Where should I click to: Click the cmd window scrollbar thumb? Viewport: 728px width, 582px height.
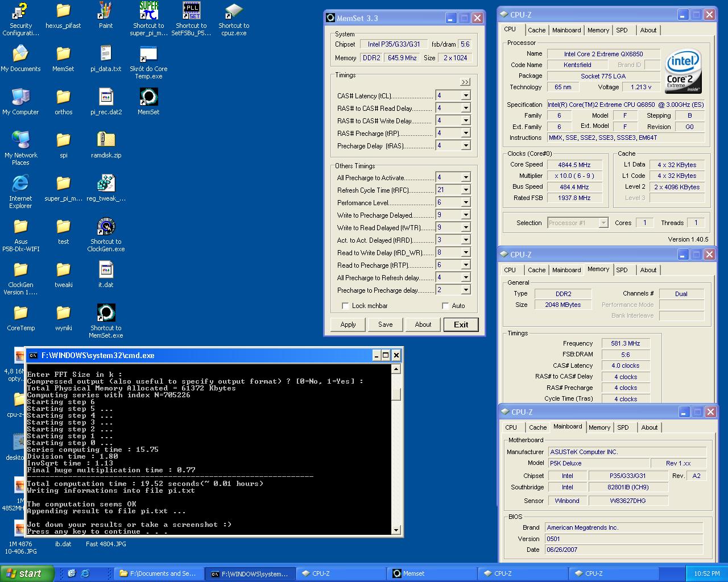click(x=396, y=394)
